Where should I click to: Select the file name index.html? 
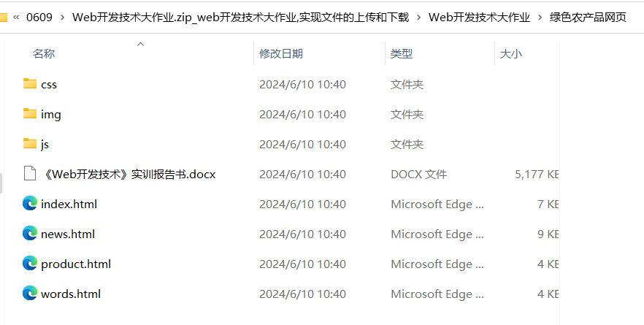[69, 204]
